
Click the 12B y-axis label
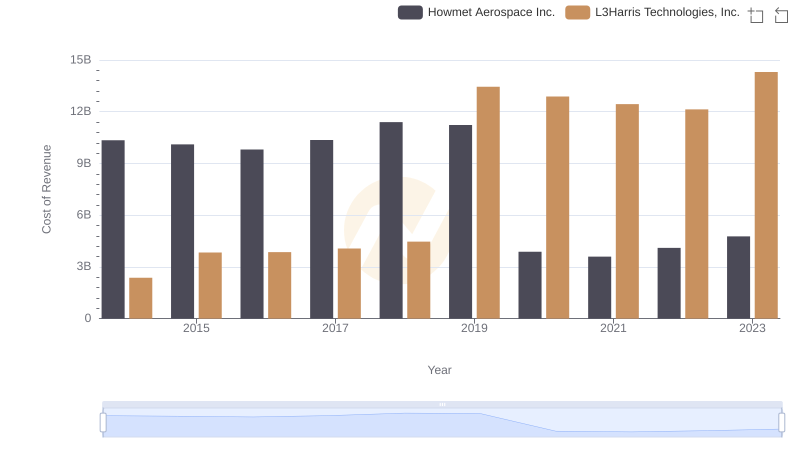tap(81, 112)
